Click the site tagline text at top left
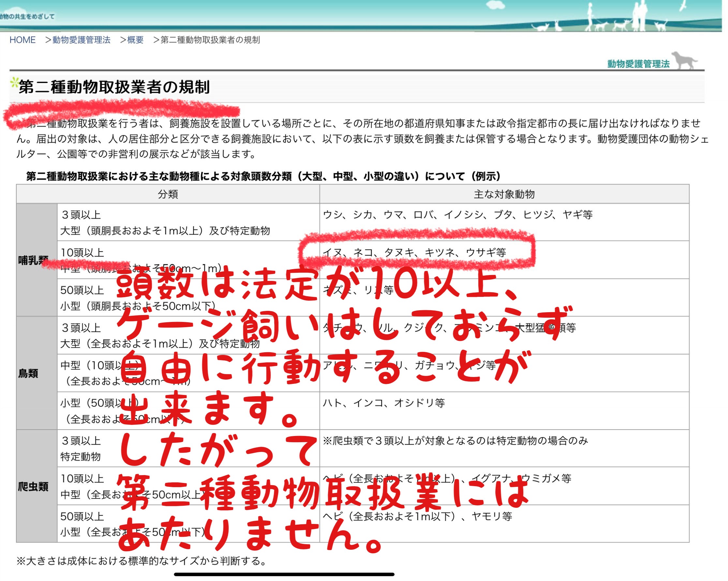Screen dimensions: 728x581 click(27, 16)
